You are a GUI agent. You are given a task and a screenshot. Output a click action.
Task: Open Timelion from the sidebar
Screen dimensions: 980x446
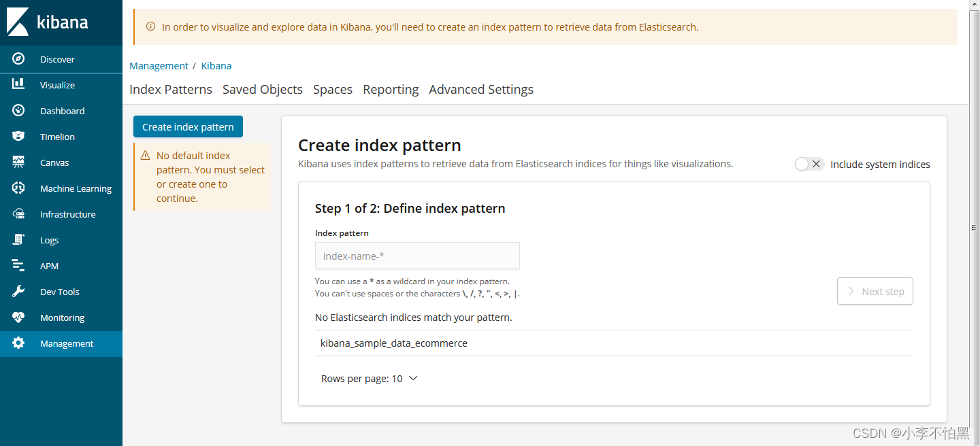click(61, 137)
